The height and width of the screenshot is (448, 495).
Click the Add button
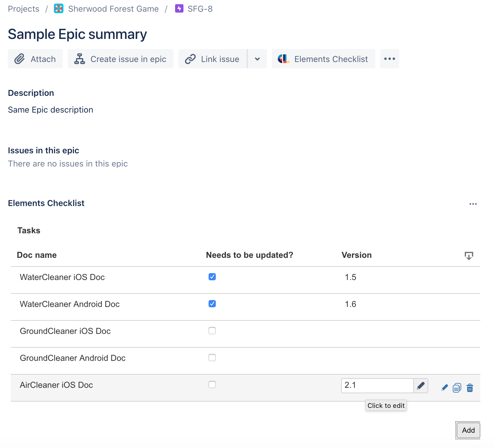click(x=468, y=430)
